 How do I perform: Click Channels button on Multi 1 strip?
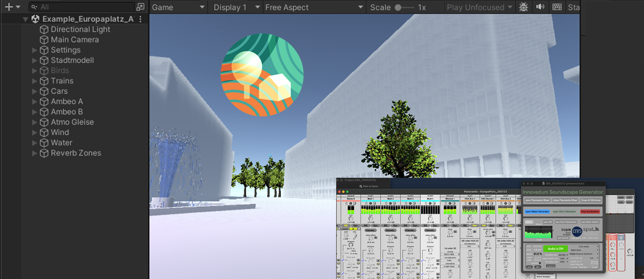(371, 230)
